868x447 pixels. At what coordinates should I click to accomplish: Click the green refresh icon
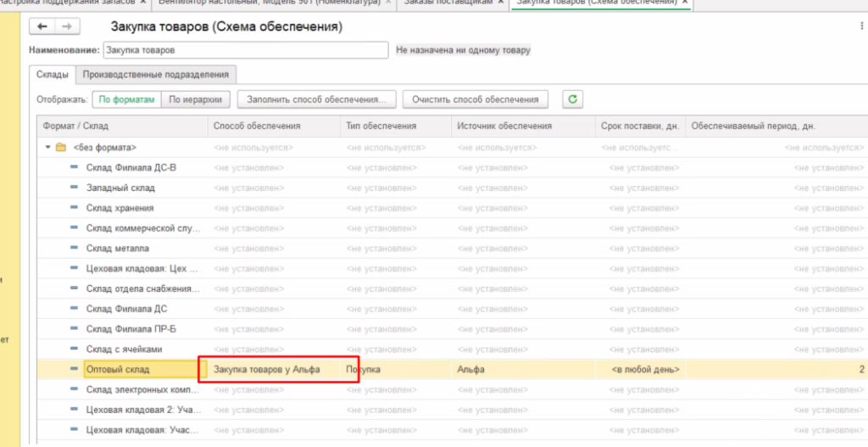pos(573,99)
